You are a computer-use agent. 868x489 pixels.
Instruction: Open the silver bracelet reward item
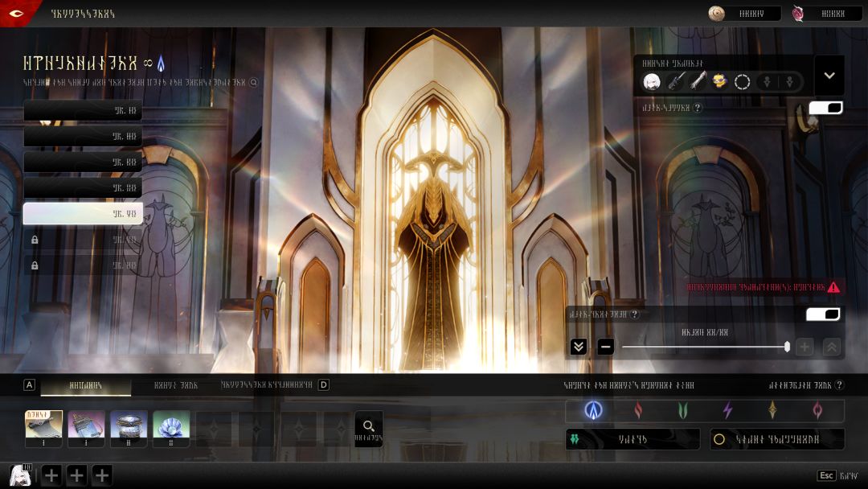129,429
